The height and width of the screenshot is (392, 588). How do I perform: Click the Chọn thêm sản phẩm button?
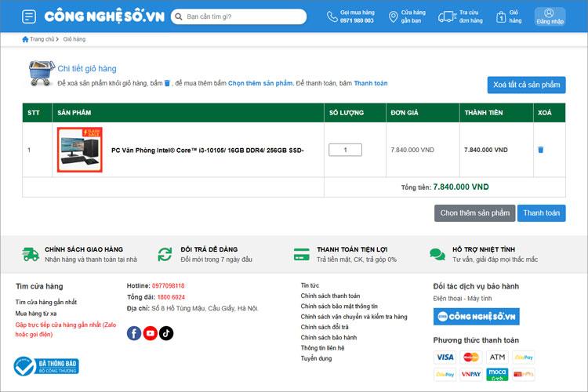coord(474,212)
